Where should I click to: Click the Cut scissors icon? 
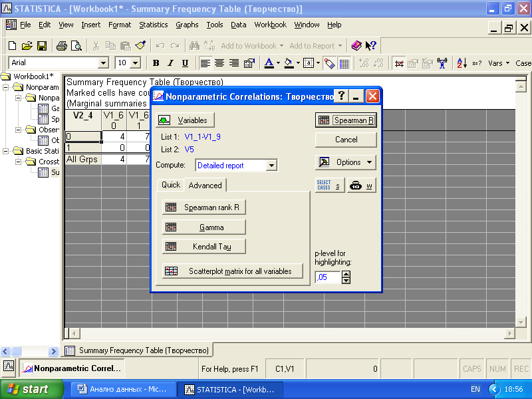tap(96, 46)
